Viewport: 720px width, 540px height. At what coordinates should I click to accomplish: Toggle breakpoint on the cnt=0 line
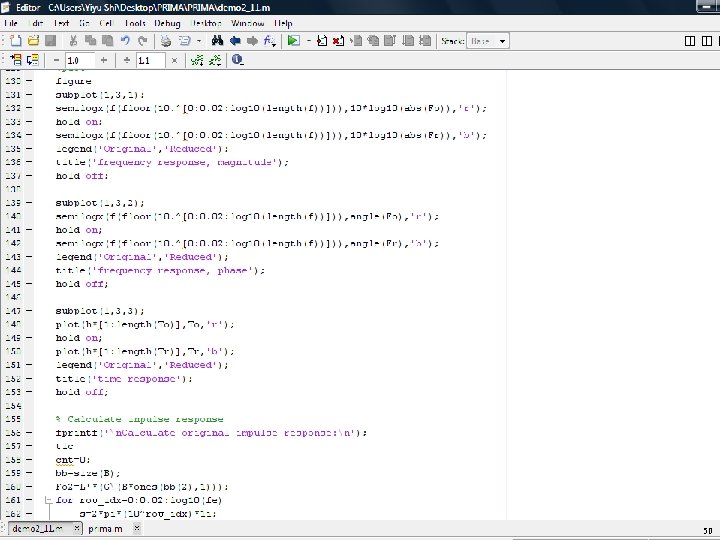click(x=29, y=459)
